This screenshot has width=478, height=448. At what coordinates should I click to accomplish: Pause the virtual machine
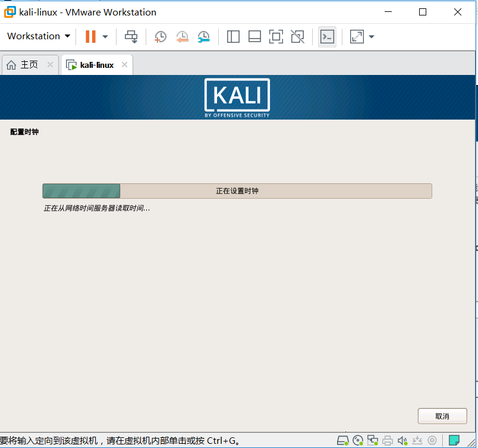pyautogui.click(x=90, y=37)
